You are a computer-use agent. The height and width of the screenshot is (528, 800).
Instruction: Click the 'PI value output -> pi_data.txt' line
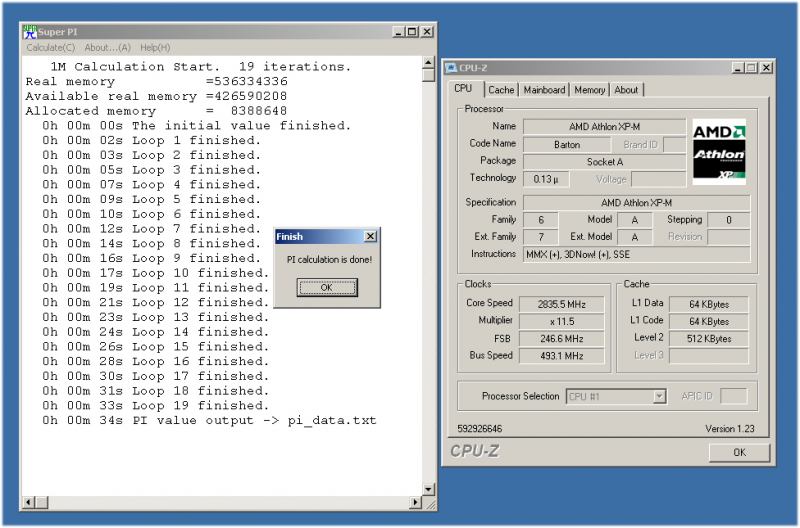(x=209, y=420)
